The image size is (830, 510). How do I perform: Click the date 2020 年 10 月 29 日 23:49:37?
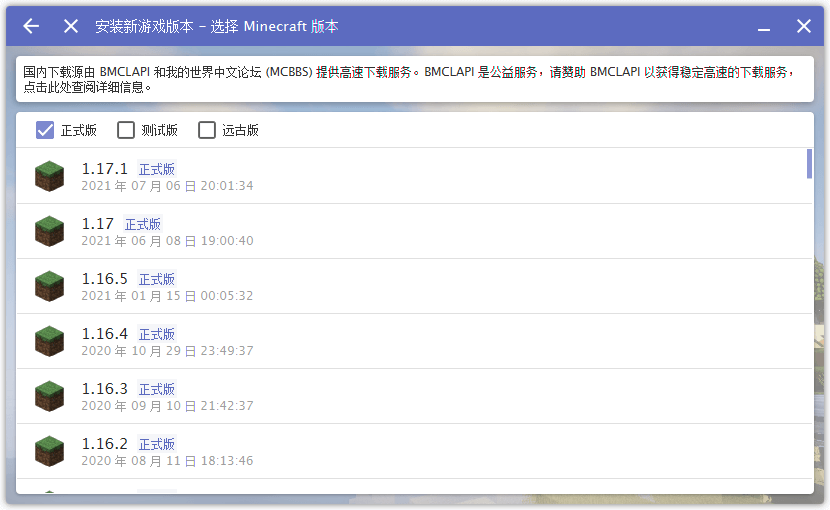167,351
